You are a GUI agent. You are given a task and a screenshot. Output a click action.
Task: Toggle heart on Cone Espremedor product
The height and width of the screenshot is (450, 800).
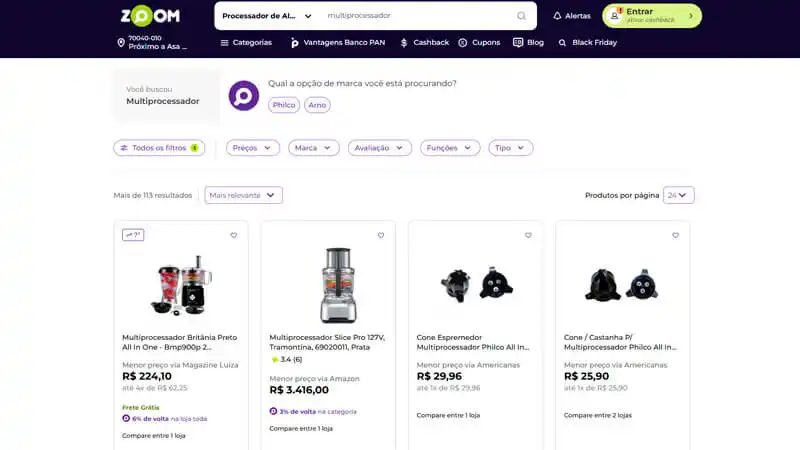pos(528,236)
